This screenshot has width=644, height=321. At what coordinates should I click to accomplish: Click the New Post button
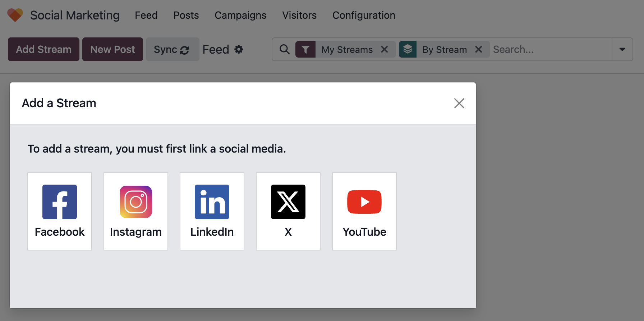click(112, 49)
